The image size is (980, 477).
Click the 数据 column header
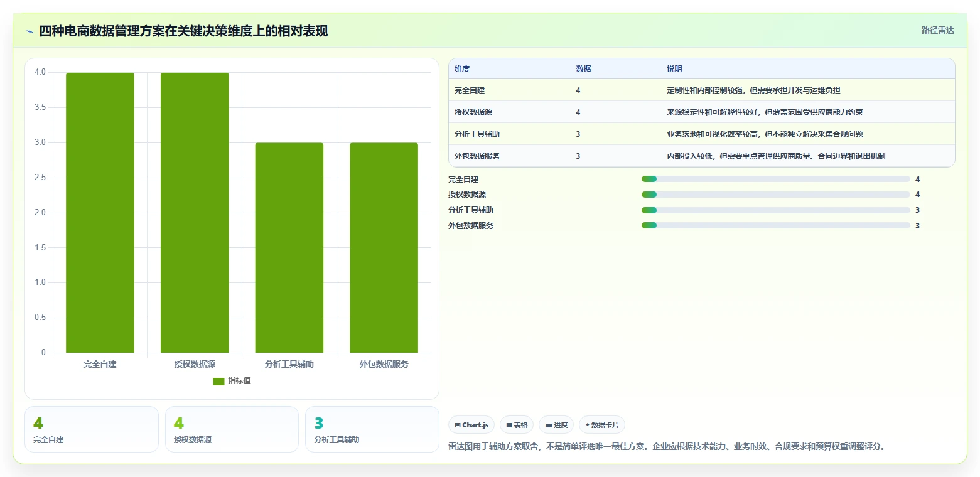[583, 68]
